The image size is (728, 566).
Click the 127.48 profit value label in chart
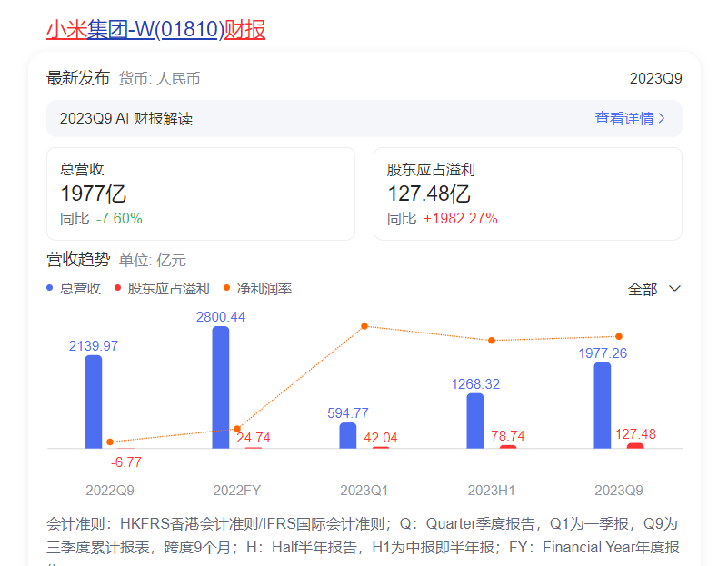click(x=635, y=434)
